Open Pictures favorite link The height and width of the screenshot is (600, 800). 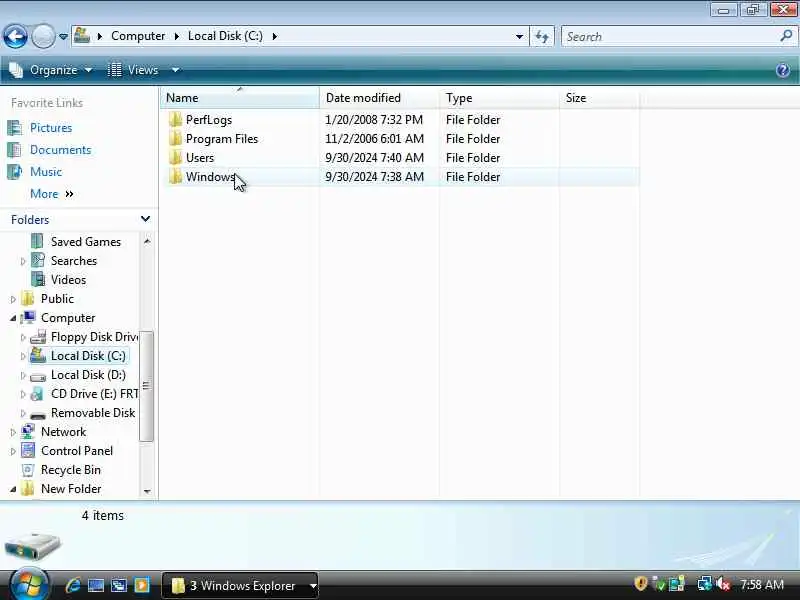51,128
